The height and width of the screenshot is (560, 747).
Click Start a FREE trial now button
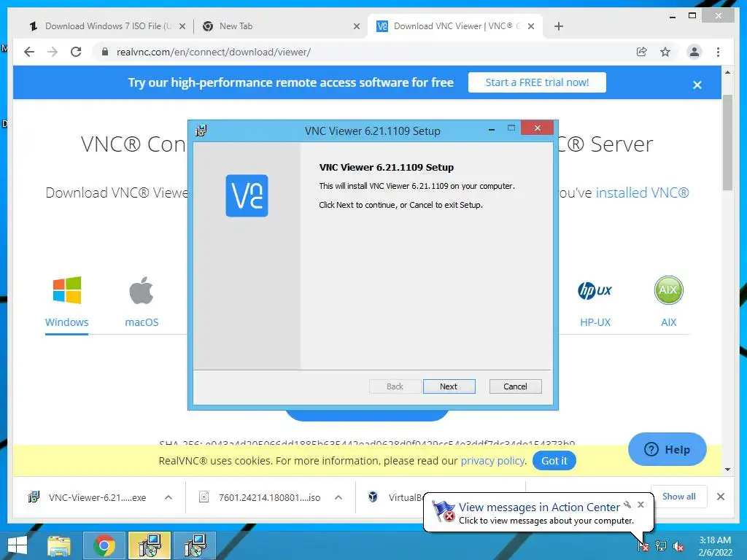537,82
